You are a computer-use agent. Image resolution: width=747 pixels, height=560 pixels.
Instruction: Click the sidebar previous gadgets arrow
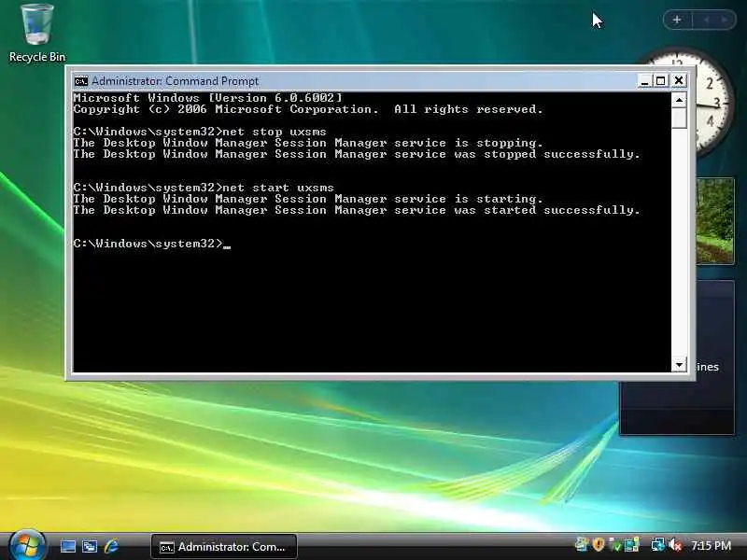tap(706, 20)
